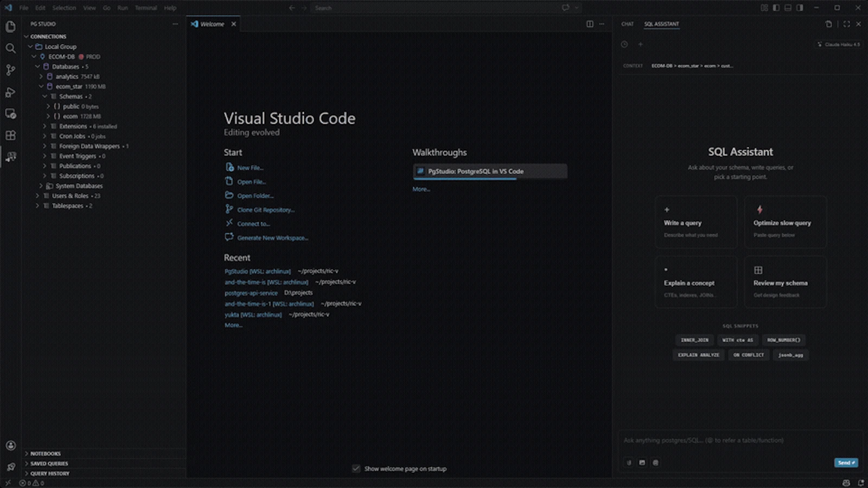Image resolution: width=868 pixels, height=488 pixels.
Task: Click the errors and warnings status indicator
Action: point(31,483)
